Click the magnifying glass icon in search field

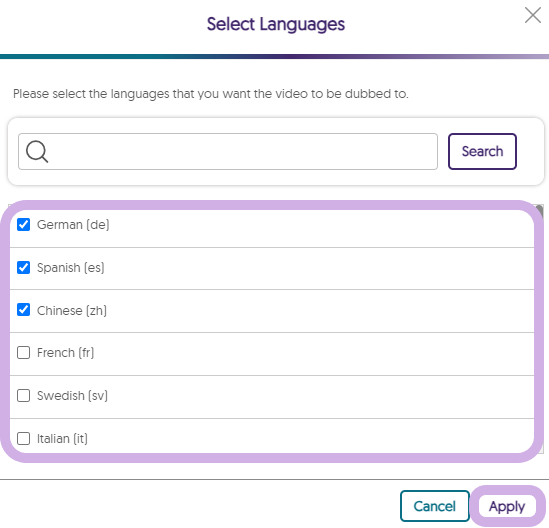[37, 152]
